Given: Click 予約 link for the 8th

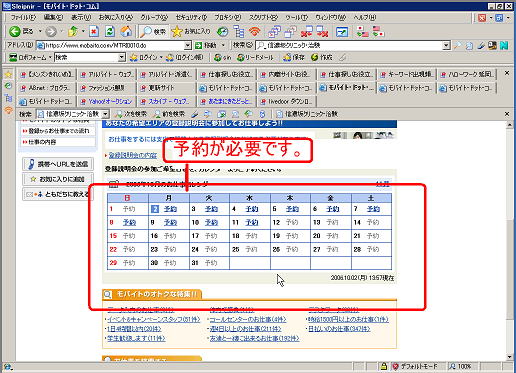Looking at the screenshot, I should [129, 222].
